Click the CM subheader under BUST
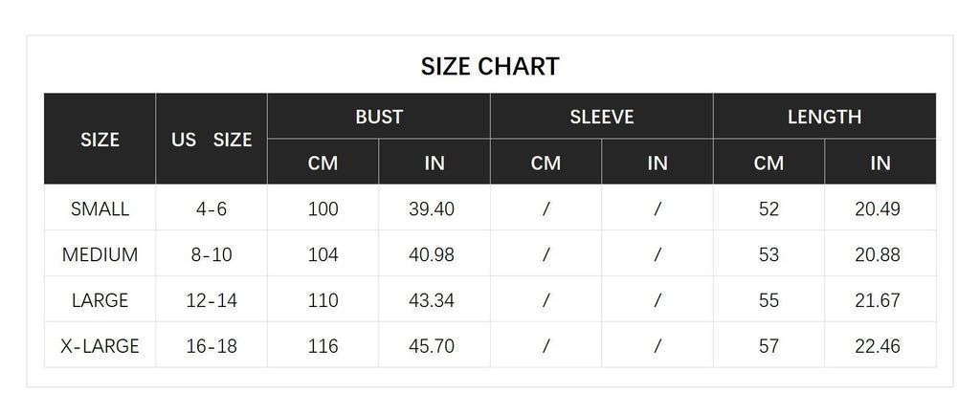 pos(323,163)
